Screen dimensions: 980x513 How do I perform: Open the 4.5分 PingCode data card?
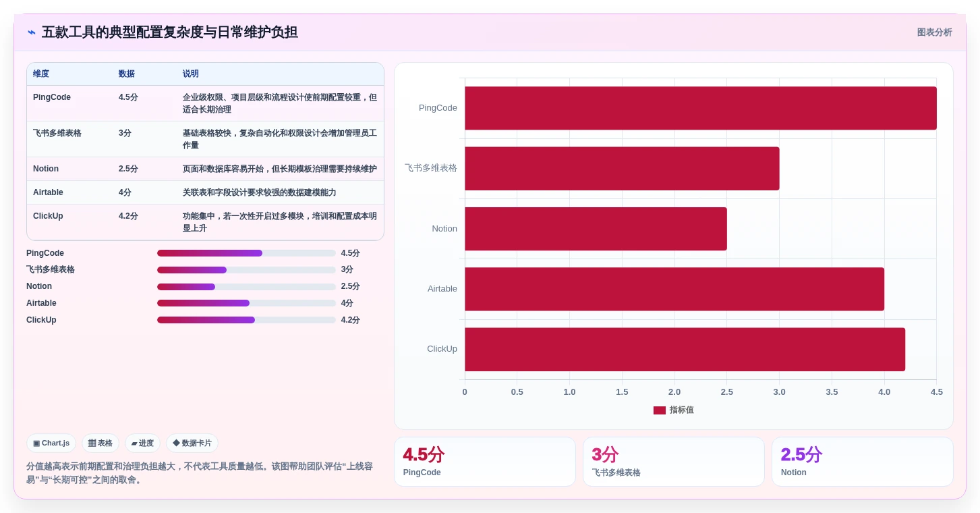[x=485, y=462]
